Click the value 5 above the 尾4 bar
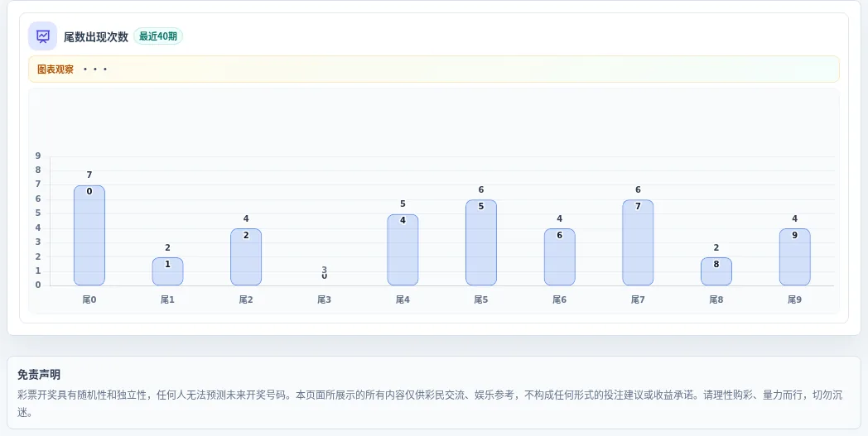The width and height of the screenshot is (868, 436). (x=403, y=204)
